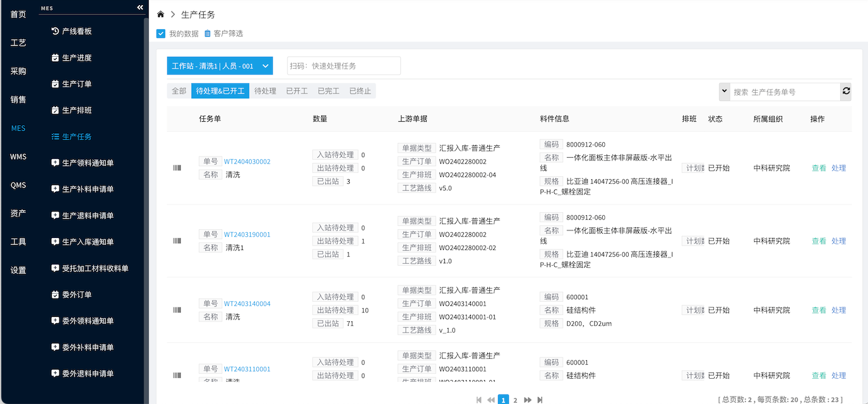Click the 生产补料申请单 icon

click(x=55, y=189)
